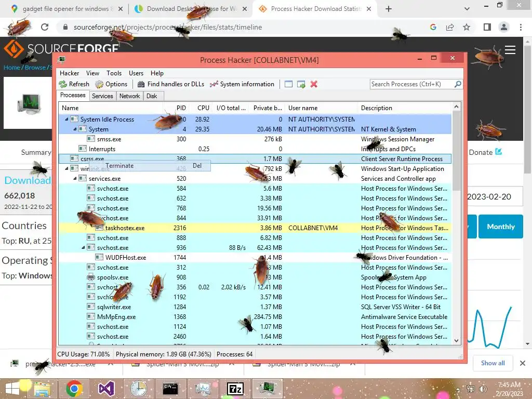Viewport: 532px width, 399px height.
Task: Open System information graph icon
Action: 214,84
